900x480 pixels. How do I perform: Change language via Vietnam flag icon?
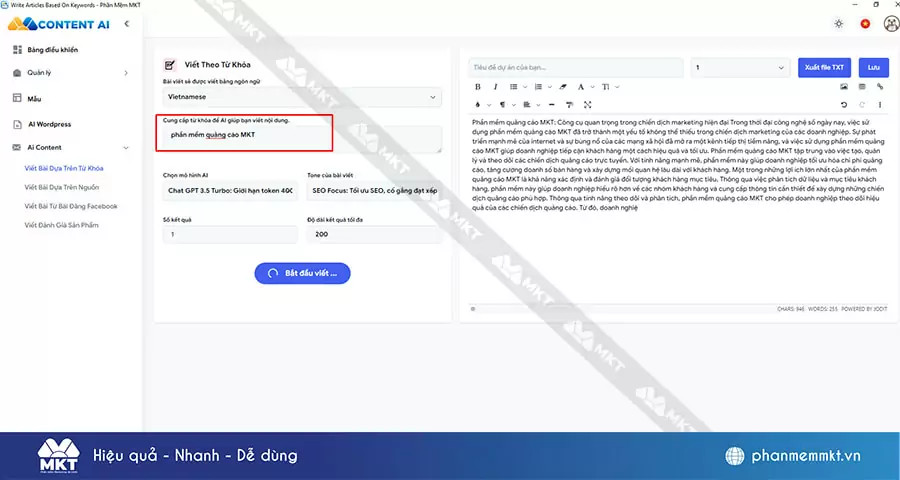[x=864, y=23]
